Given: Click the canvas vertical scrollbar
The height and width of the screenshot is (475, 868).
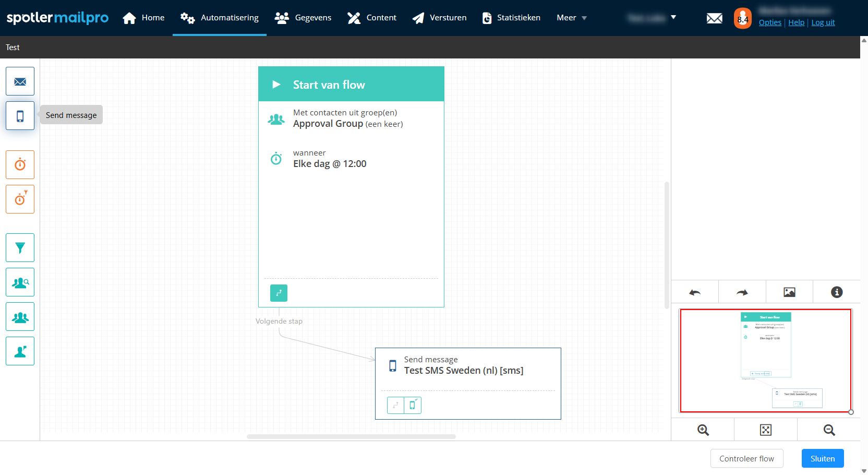Looking at the screenshot, I should point(667,245).
